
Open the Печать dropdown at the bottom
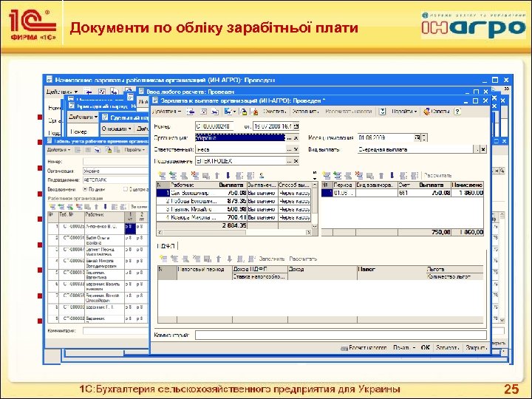coord(403,348)
